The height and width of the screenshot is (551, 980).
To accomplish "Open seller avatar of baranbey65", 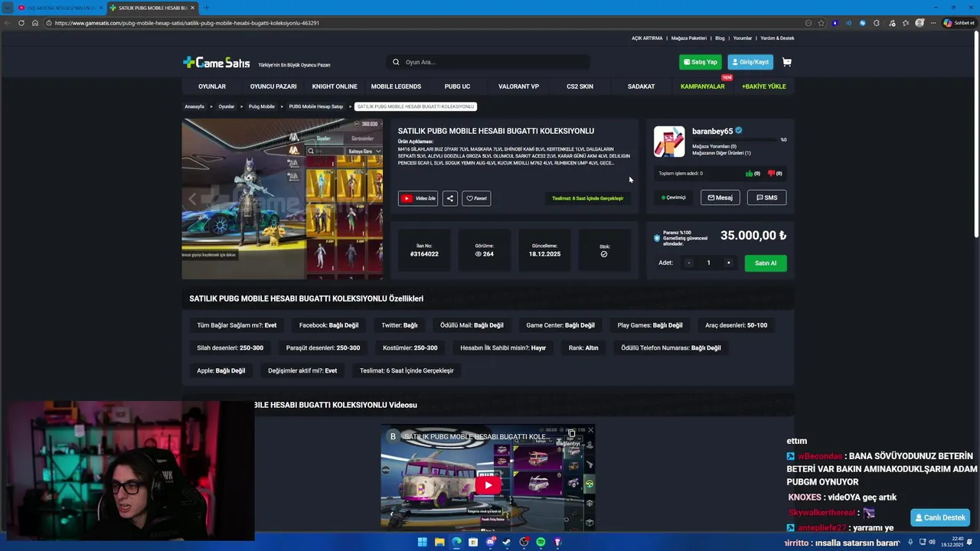I will click(669, 142).
